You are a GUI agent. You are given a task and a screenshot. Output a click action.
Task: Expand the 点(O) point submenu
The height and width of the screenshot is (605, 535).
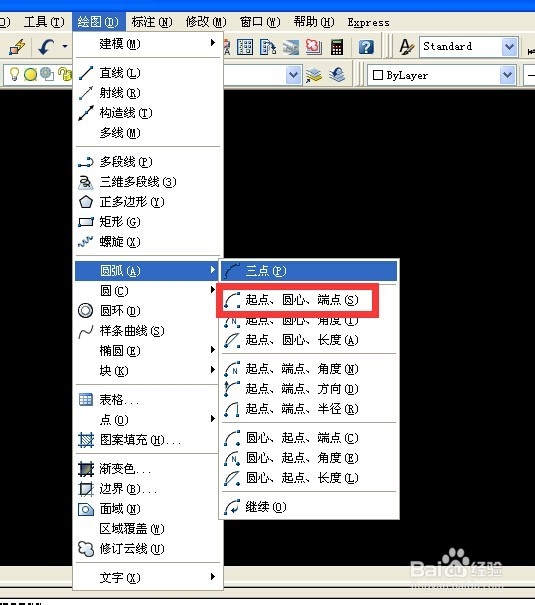(x=148, y=419)
